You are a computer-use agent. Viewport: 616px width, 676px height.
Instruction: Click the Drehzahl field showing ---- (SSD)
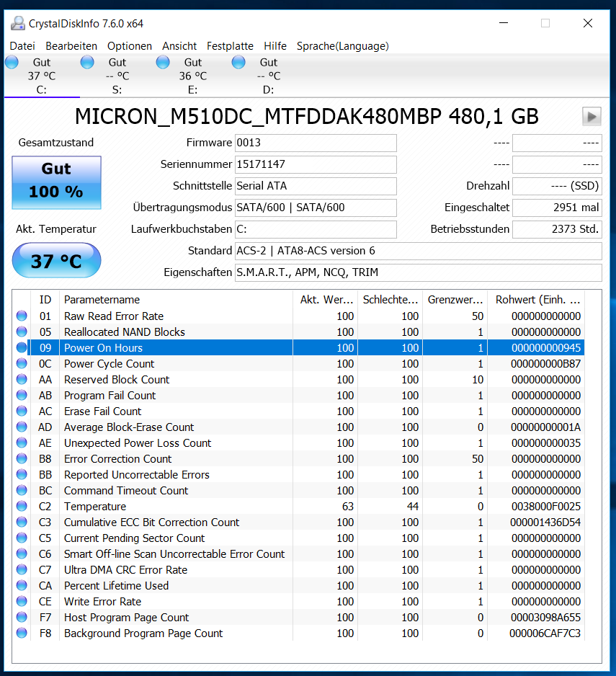tap(557, 186)
